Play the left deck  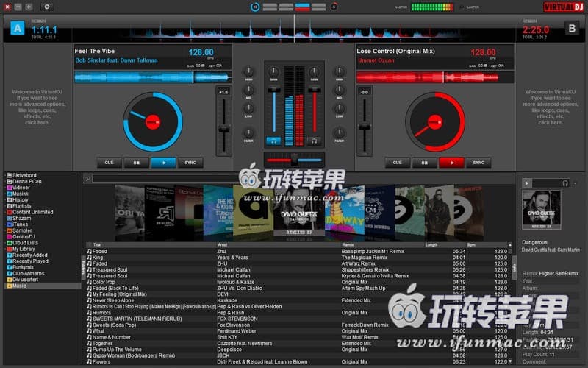163,163
